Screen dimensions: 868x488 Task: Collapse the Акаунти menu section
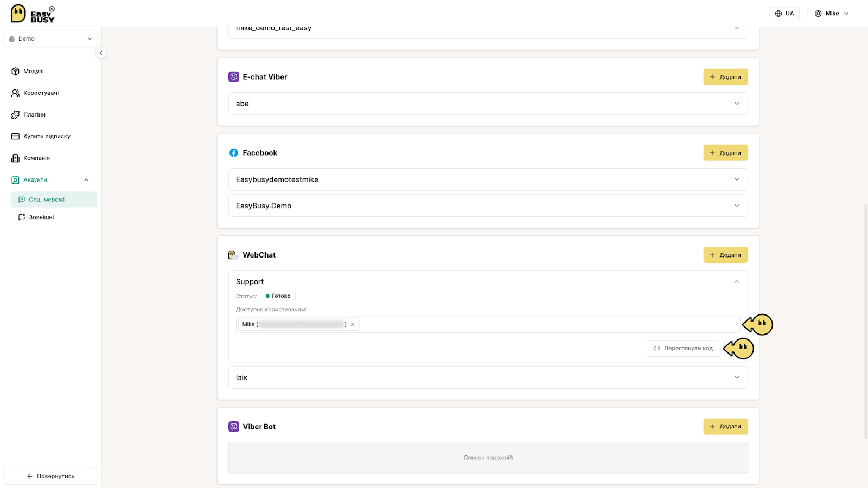point(86,180)
